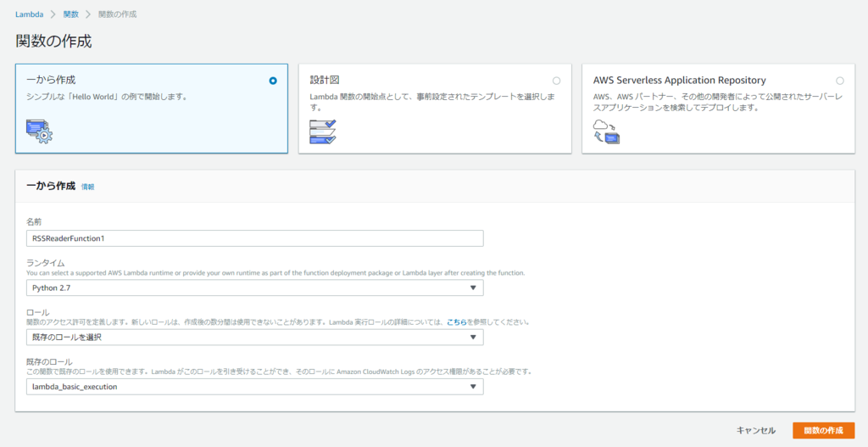Image resolution: width=868 pixels, height=447 pixels.
Task: Click the AWS Serverless Application Repository card title
Action: coord(679,81)
